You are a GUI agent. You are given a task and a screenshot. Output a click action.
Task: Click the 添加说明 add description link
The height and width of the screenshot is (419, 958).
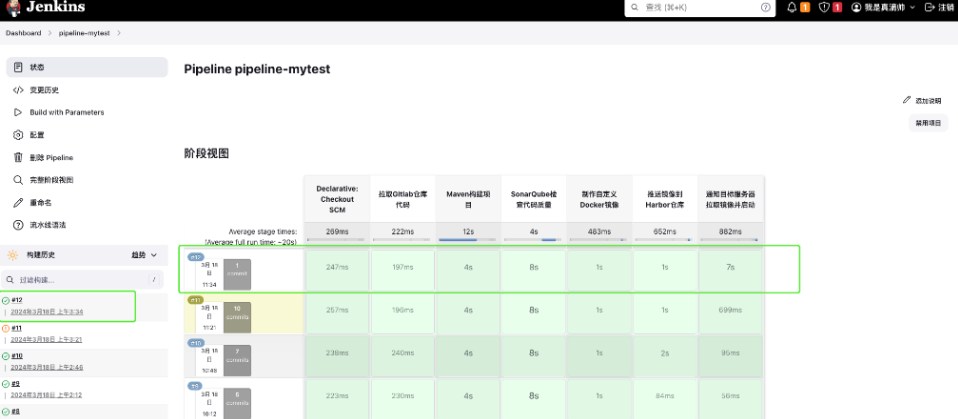922,101
